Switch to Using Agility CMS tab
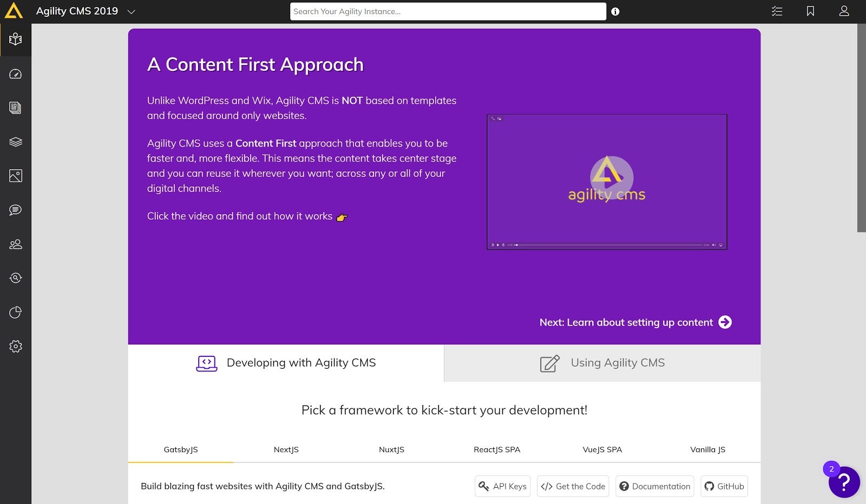The height and width of the screenshot is (504, 866). point(602,363)
